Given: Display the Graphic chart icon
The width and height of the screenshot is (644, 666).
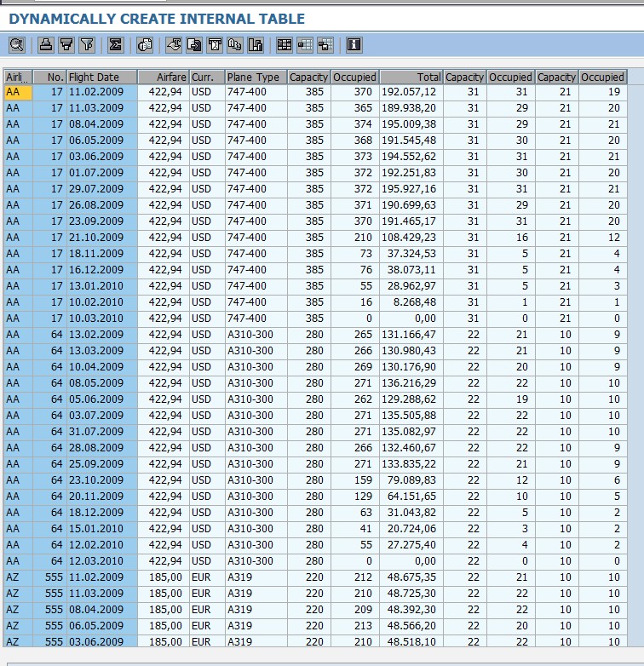Looking at the screenshot, I should pyautogui.click(x=256, y=44).
